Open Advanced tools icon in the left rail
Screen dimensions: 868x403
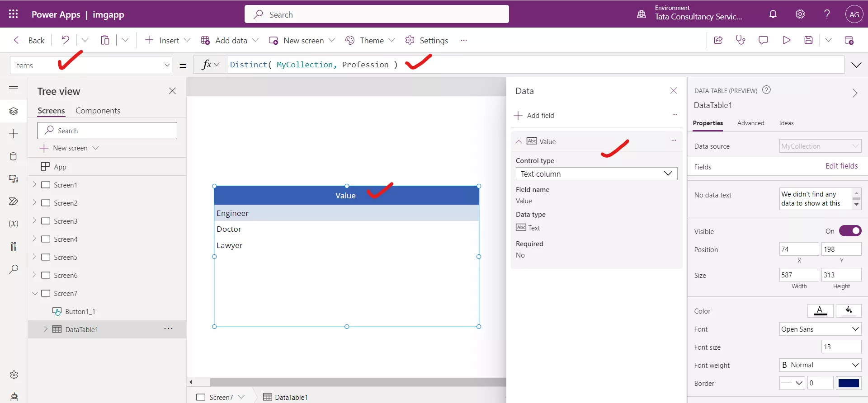pos(14,246)
